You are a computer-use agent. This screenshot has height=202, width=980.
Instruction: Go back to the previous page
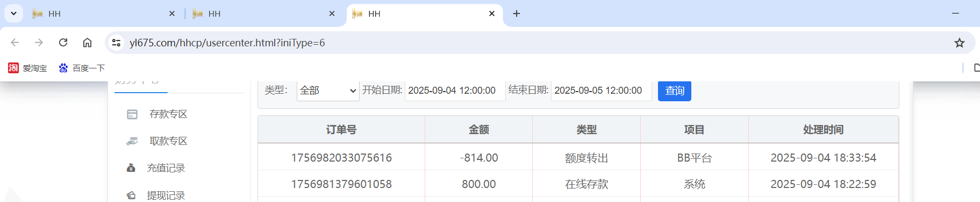click(x=15, y=43)
